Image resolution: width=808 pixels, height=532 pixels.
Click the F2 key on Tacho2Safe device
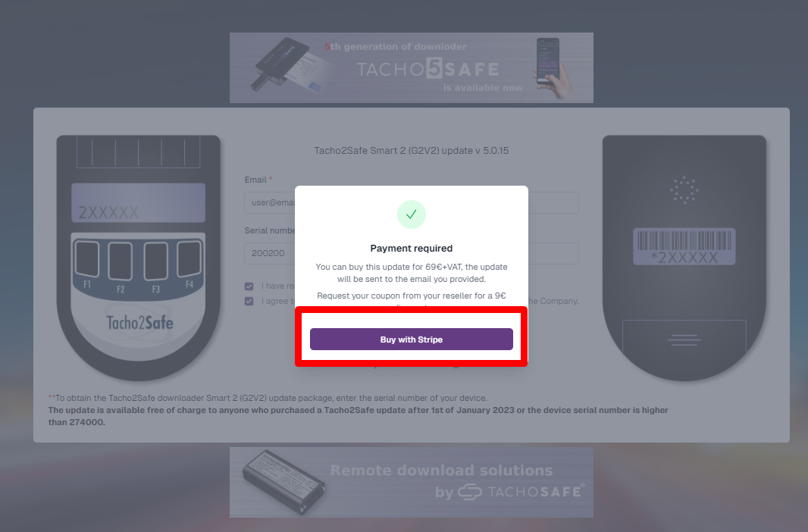120,261
